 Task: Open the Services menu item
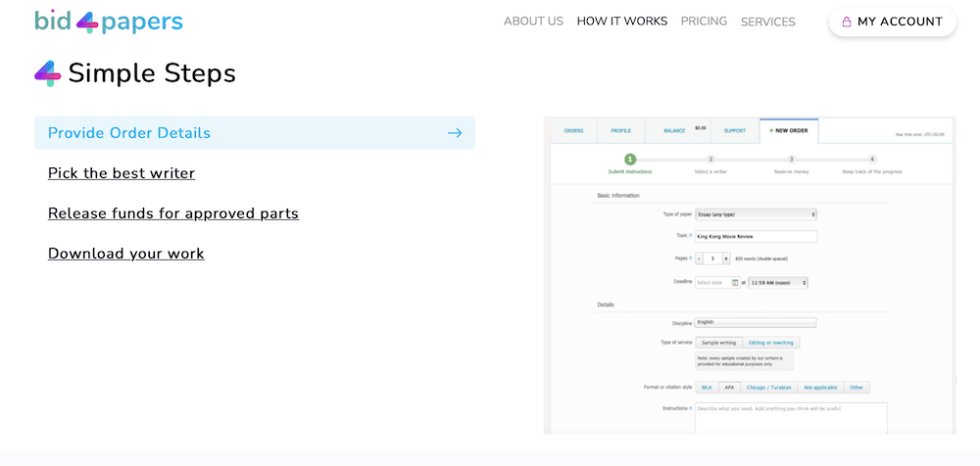767,22
